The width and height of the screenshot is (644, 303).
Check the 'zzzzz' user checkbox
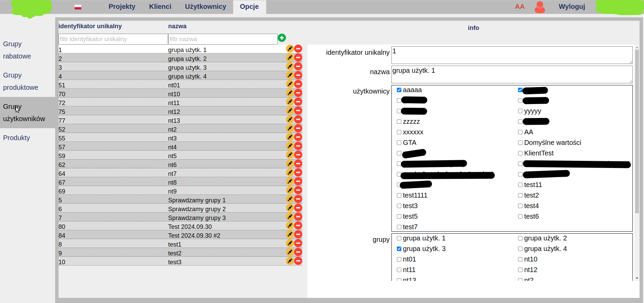point(399,122)
